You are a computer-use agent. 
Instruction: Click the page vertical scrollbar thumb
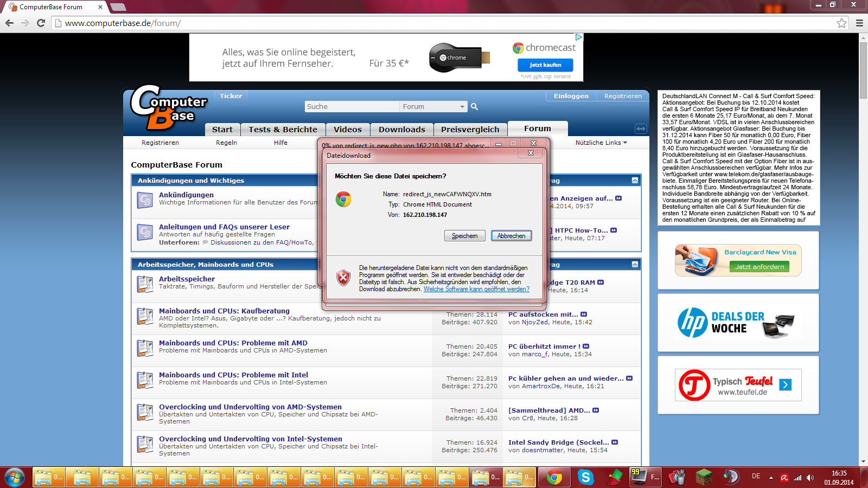864,70
